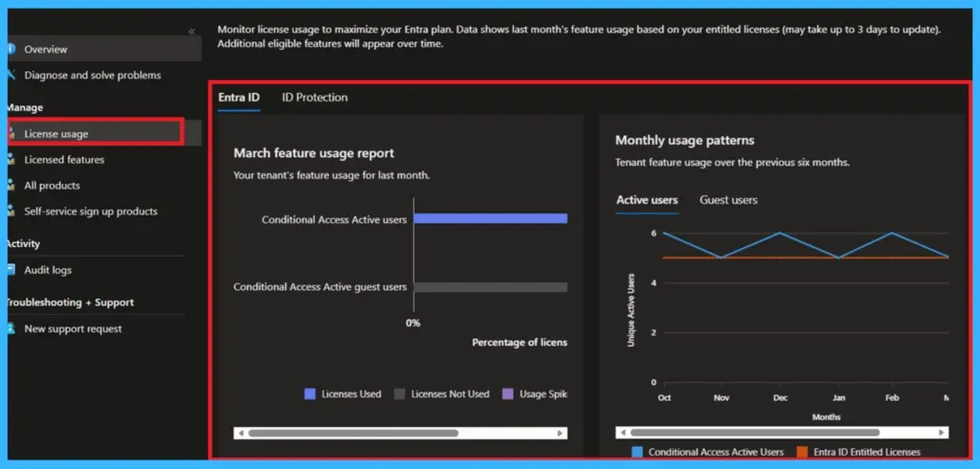Click the New support request icon

click(x=11, y=328)
